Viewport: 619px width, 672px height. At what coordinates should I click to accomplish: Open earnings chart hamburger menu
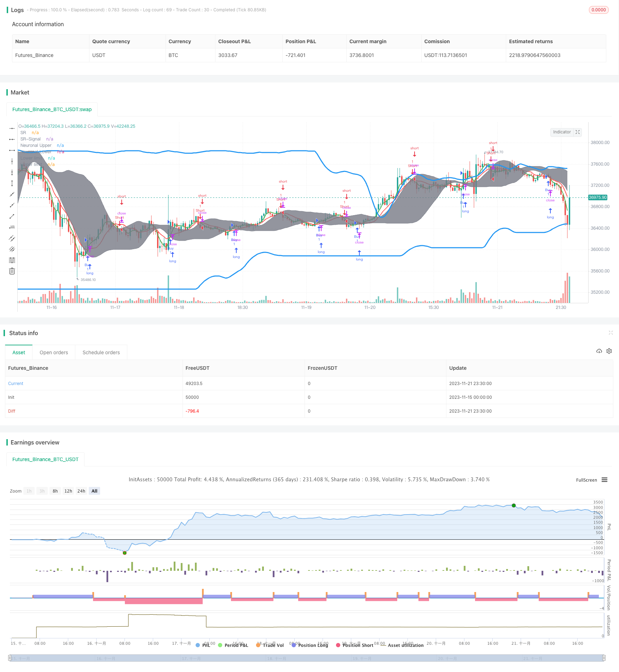point(604,480)
